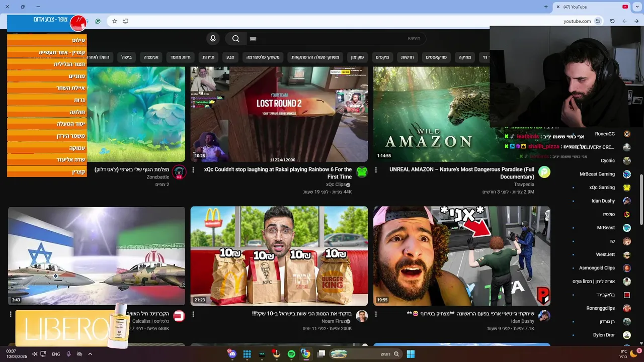Click the taskbar volume speaker icon
Image resolution: width=644 pixels, height=362 pixels.
pos(35,354)
